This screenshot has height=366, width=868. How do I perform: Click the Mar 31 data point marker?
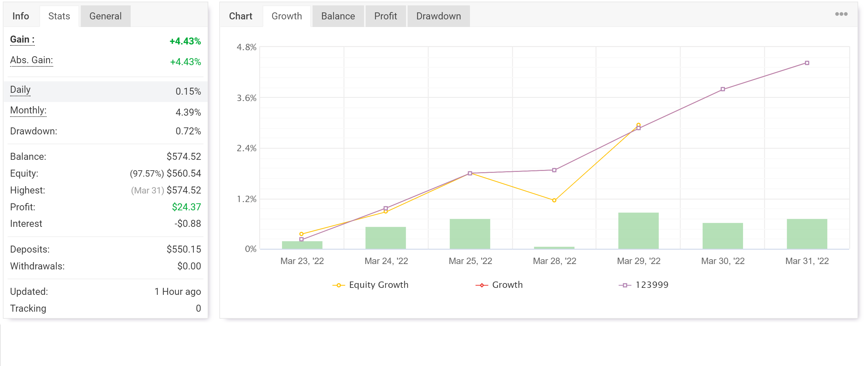(x=807, y=63)
